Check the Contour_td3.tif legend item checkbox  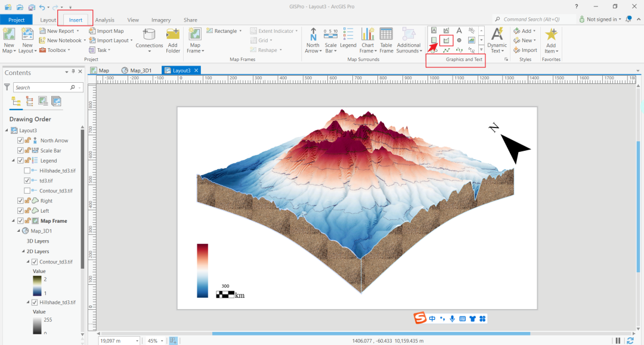27,190
